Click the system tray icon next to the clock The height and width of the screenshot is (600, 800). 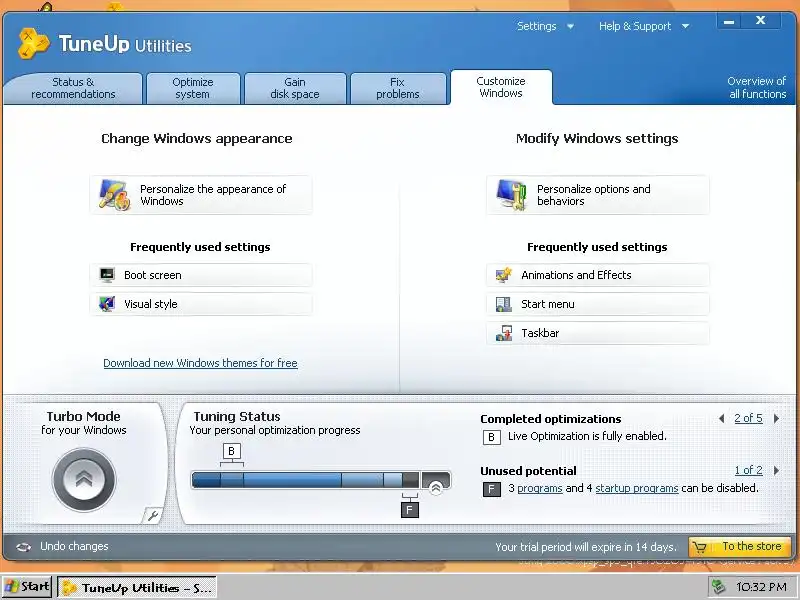tap(719, 587)
